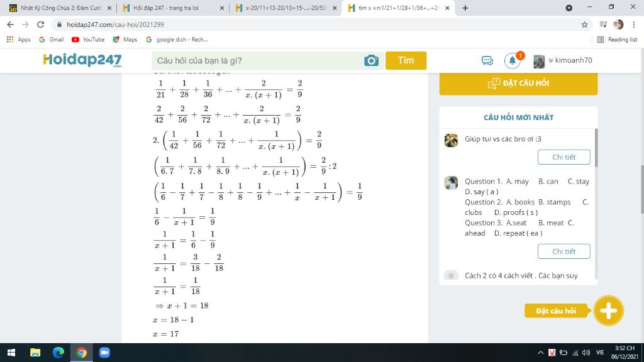Open File Explorer from taskbar
The height and width of the screenshot is (362, 644).
coord(35,353)
